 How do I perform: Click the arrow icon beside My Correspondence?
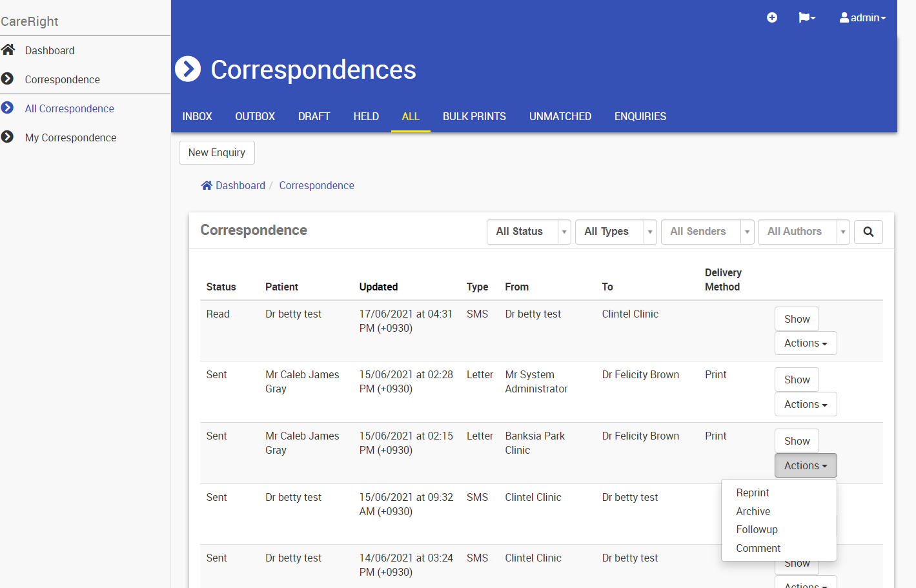coord(8,137)
